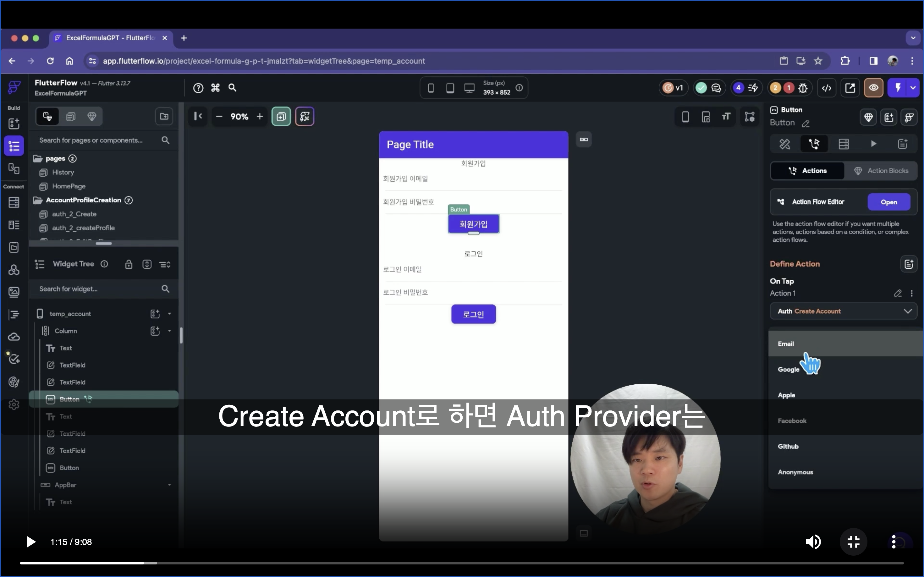924x577 pixels.
Task: Open the Widget Palette in Build sidebar
Action: coord(14,124)
